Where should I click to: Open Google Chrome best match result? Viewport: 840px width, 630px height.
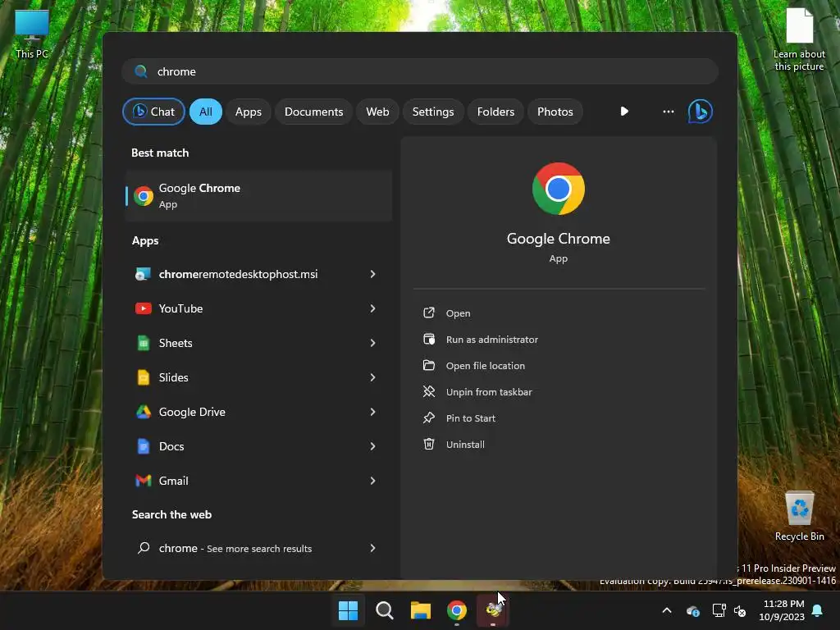coord(258,196)
